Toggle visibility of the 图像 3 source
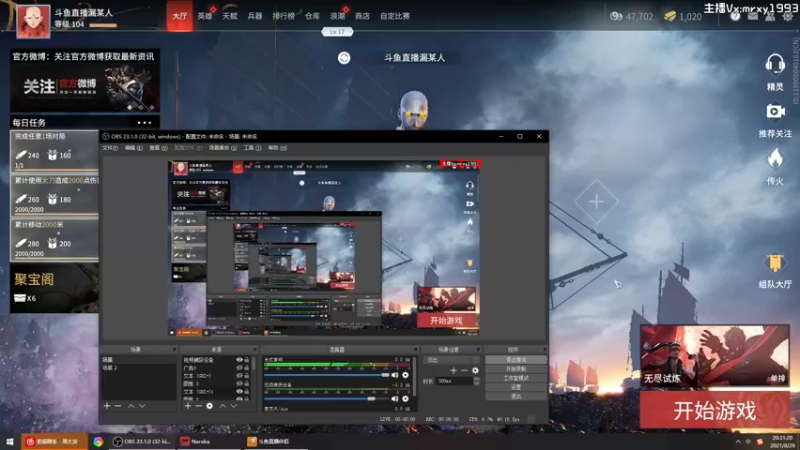 pos(239,383)
